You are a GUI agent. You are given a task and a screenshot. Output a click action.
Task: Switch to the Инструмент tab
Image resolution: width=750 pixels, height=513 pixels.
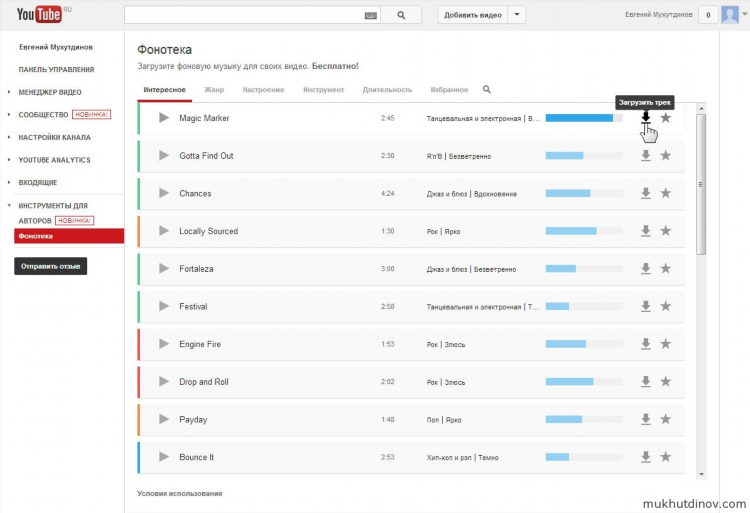tap(323, 90)
